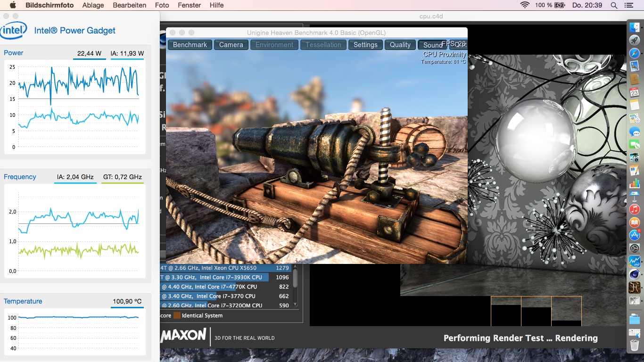The width and height of the screenshot is (644, 362).
Task: Open Spotlight search magnifier
Action: (x=614, y=5)
